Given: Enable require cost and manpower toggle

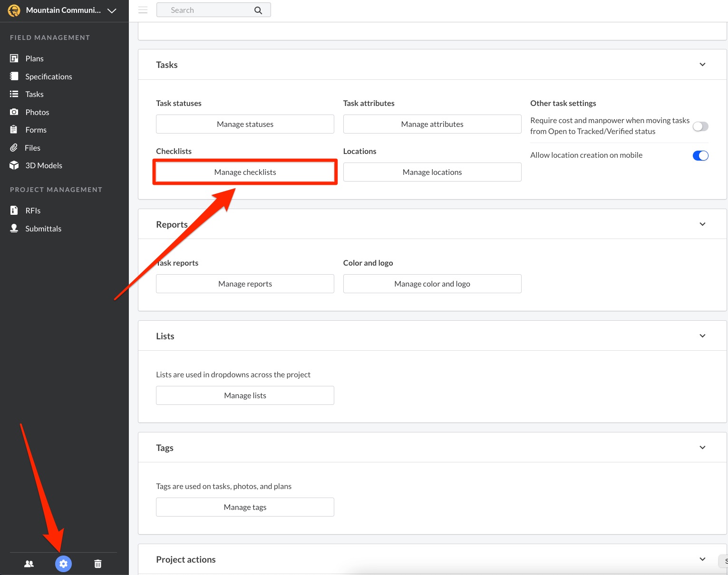Looking at the screenshot, I should tap(700, 126).
